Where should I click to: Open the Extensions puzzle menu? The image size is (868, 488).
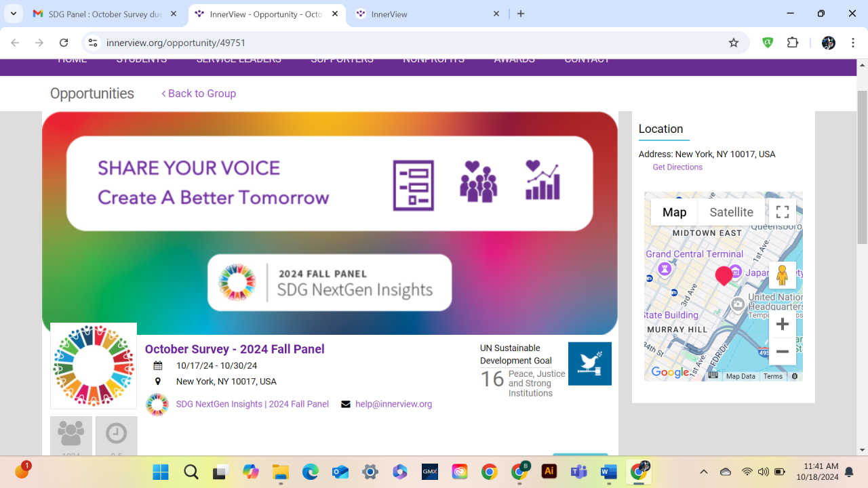[793, 43]
